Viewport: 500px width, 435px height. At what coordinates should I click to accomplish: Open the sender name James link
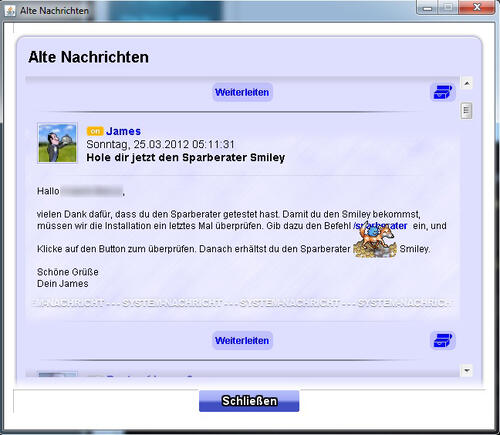pyautogui.click(x=123, y=131)
